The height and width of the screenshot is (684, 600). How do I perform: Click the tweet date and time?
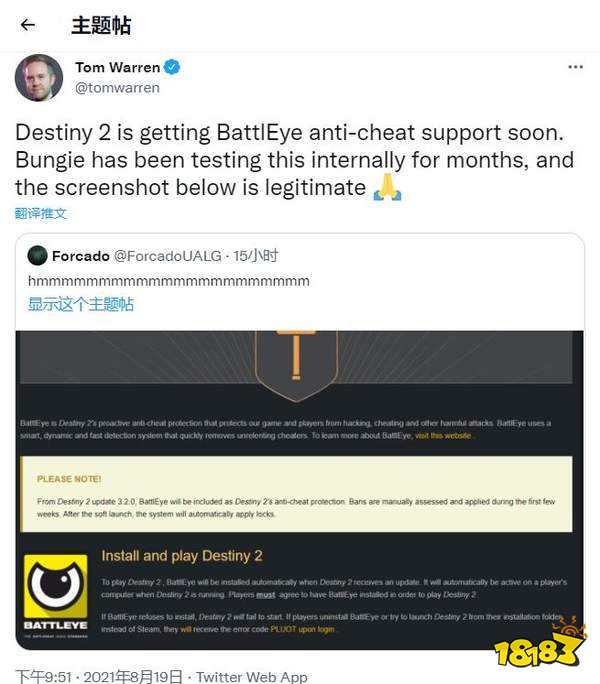(x=99, y=677)
